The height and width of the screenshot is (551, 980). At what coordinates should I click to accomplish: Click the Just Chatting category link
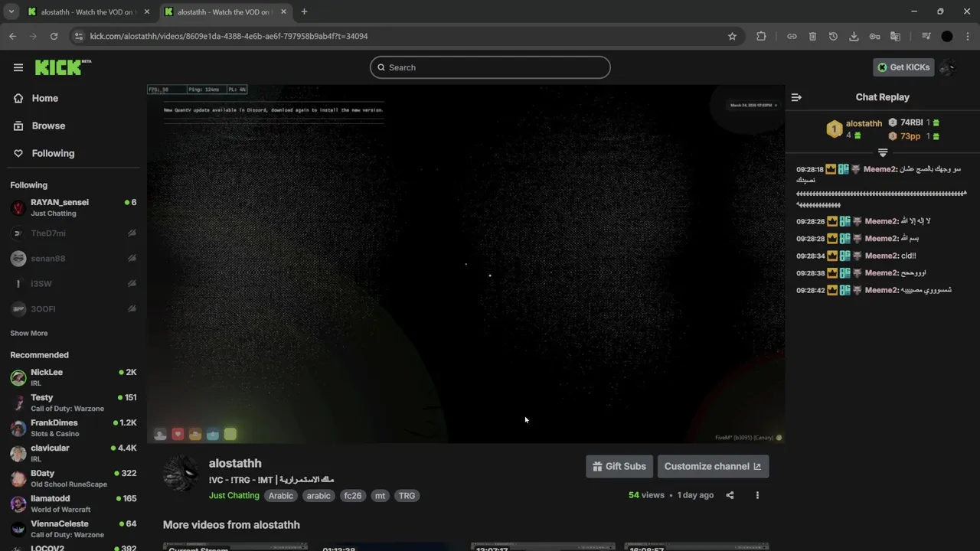[x=234, y=496]
